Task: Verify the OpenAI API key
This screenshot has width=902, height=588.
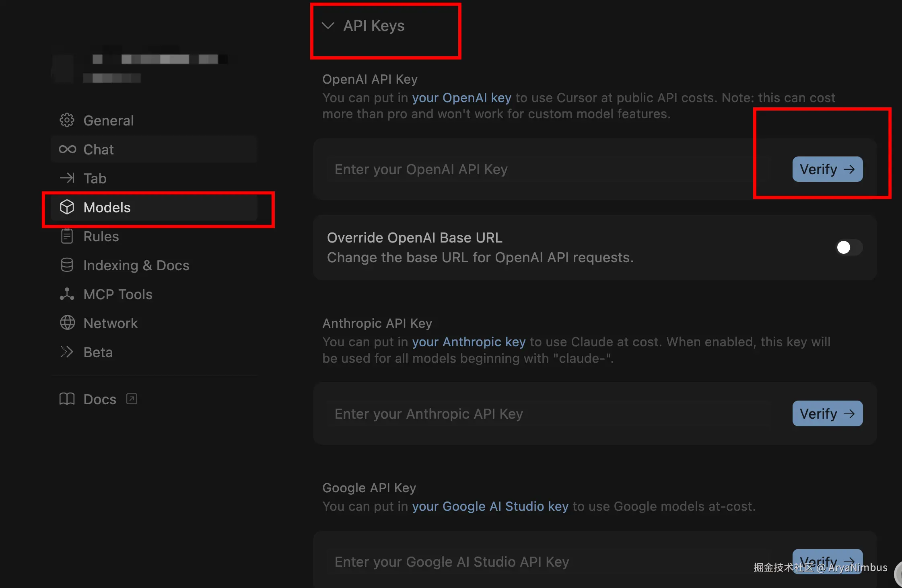Action: coord(827,169)
